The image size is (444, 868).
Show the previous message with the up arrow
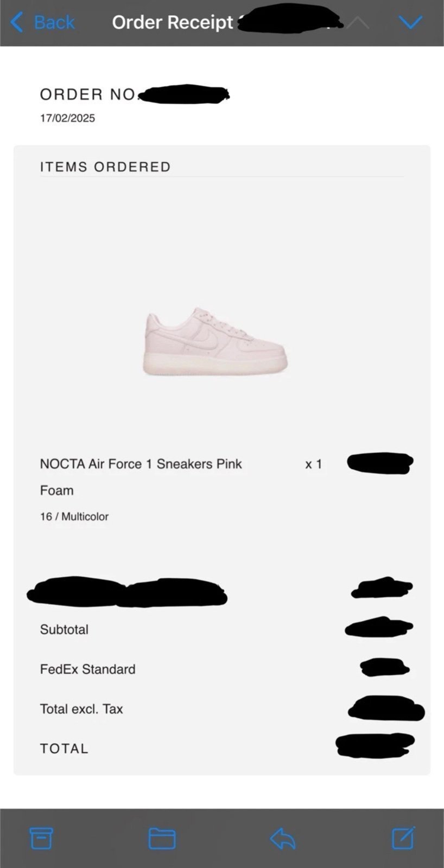[358, 23]
